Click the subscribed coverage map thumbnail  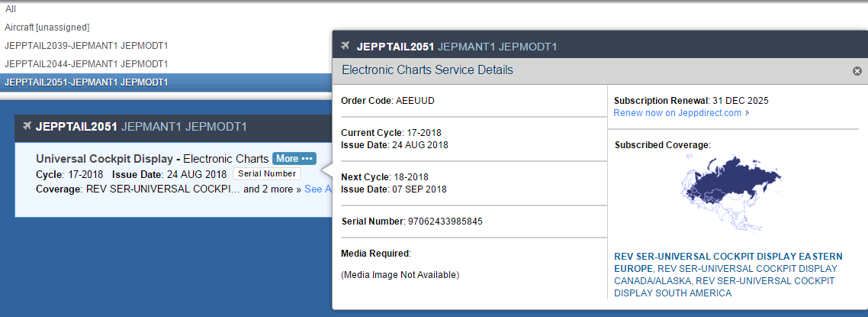point(731,192)
